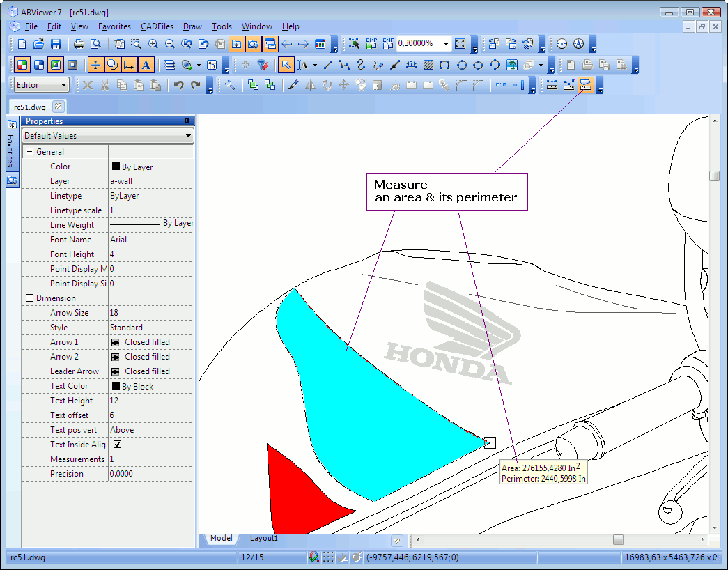Click the Color By Layer black swatch
The image size is (728, 570).
coord(116,166)
